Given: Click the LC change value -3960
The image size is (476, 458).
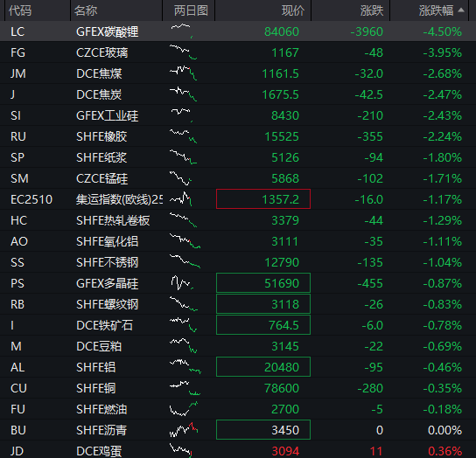Looking at the screenshot, I should 367,31.
